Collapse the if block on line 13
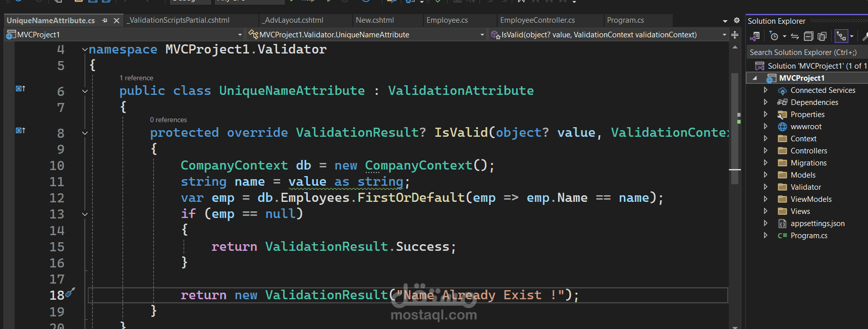The height and width of the screenshot is (329, 868). coord(85,214)
